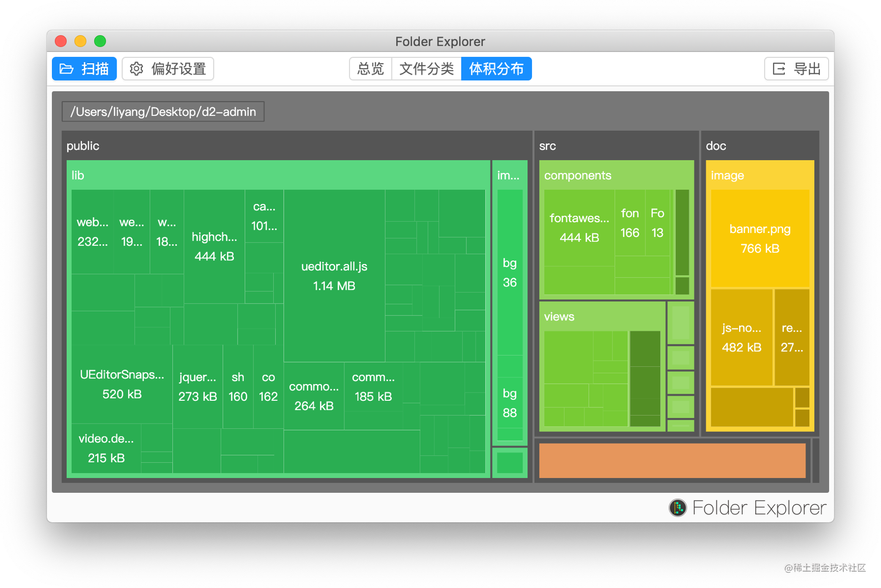
Task: Click the folder icon on the 扫描 button
Action: pos(67,69)
